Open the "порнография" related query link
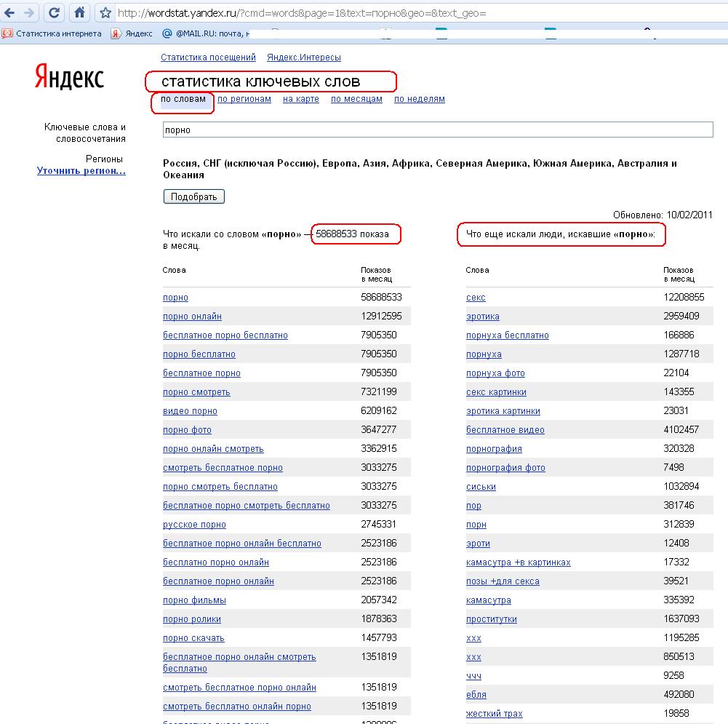This screenshot has height=724, width=728. point(494,449)
